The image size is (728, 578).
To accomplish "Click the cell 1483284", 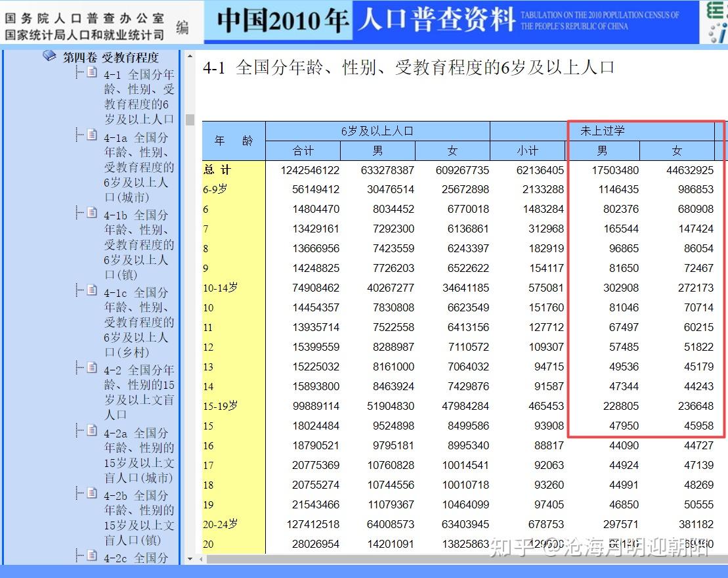I will tap(544, 209).
